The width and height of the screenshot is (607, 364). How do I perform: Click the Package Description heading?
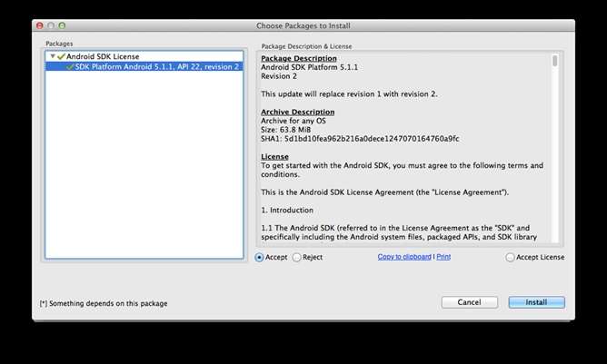tap(299, 58)
